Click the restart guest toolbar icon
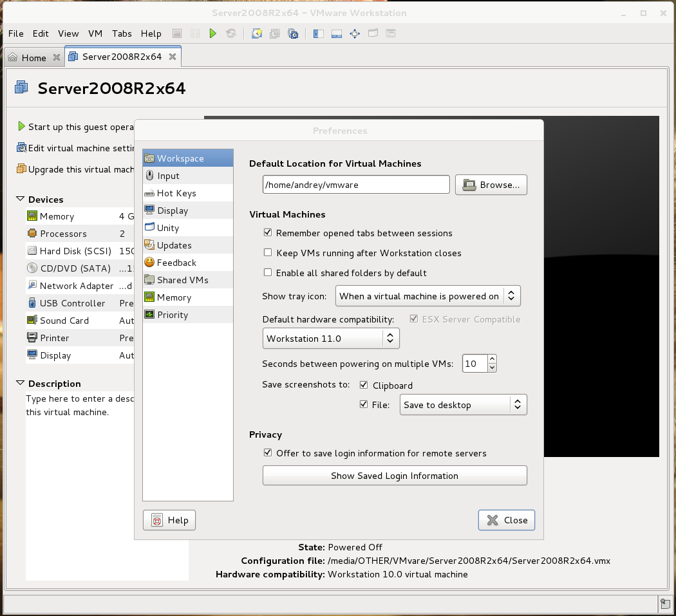The width and height of the screenshot is (676, 616). (x=231, y=33)
